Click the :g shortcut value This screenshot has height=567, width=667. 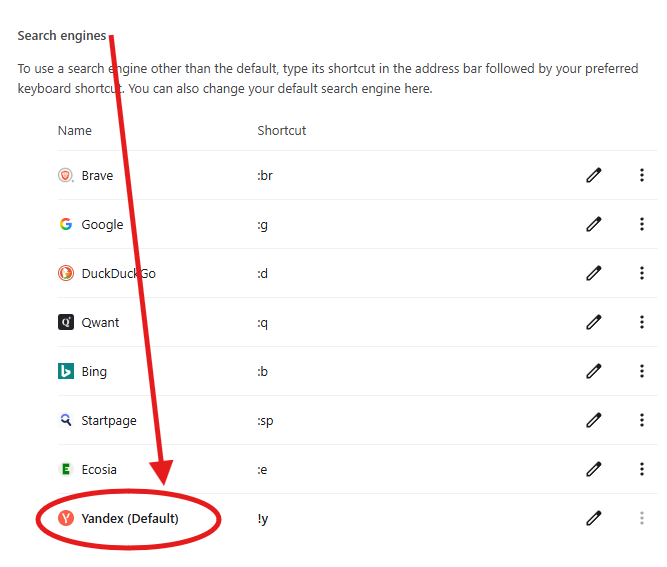coord(262,225)
